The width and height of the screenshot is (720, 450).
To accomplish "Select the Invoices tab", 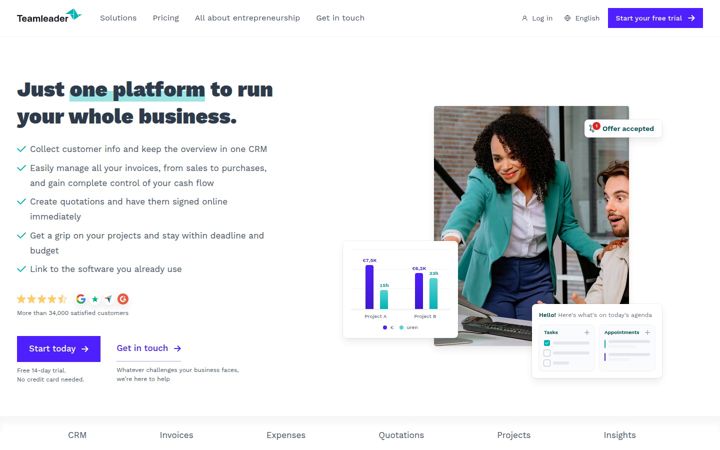I will (176, 435).
